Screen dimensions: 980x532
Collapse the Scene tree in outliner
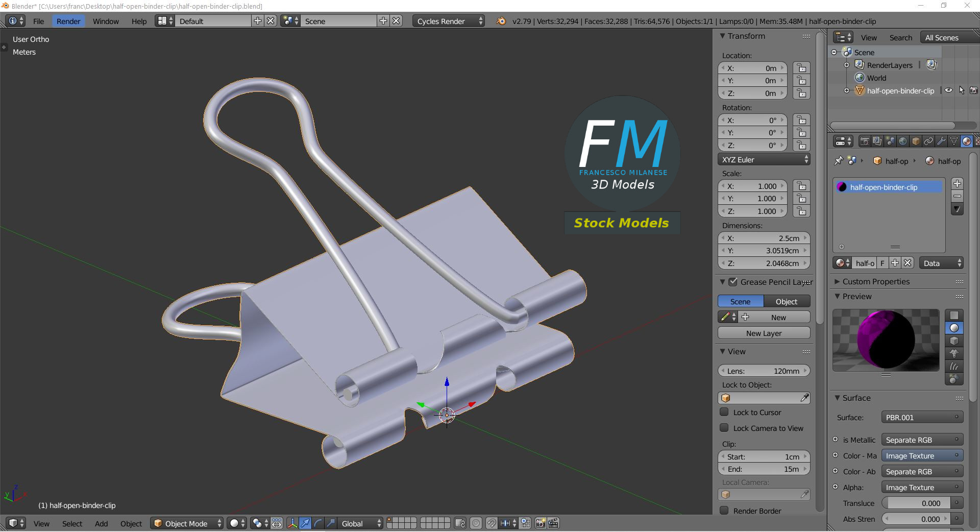coord(834,52)
